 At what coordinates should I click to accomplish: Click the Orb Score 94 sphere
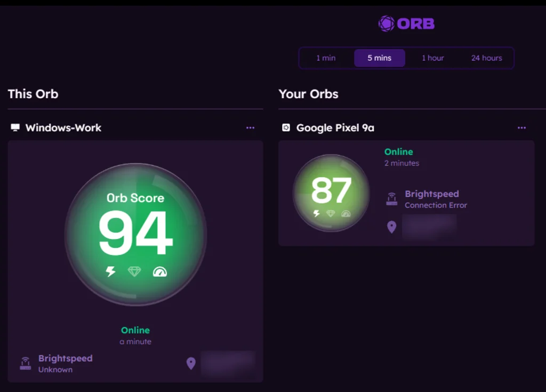(135, 235)
